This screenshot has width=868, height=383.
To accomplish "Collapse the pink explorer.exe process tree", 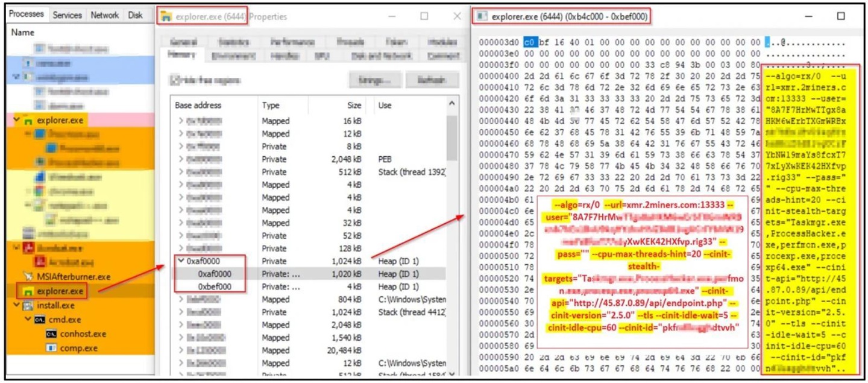I will point(16,121).
